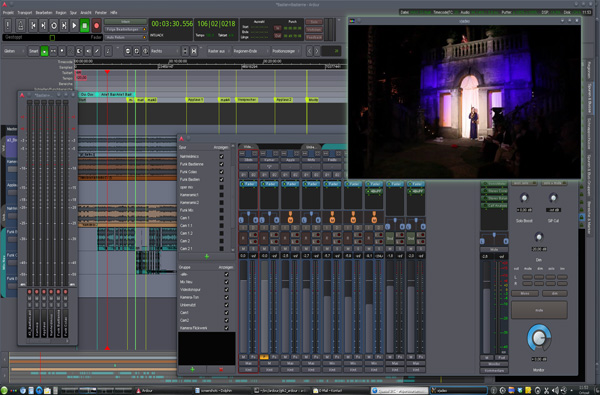
Task: Open the Gleiten edit mode dropdown
Action: point(14,51)
